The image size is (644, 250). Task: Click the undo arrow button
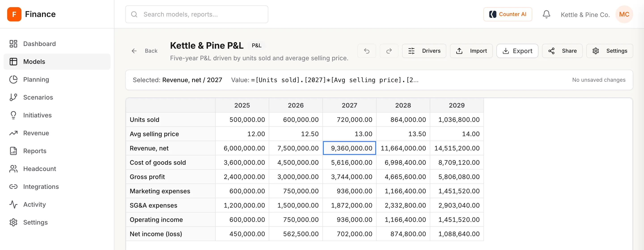click(x=366, y=51)
